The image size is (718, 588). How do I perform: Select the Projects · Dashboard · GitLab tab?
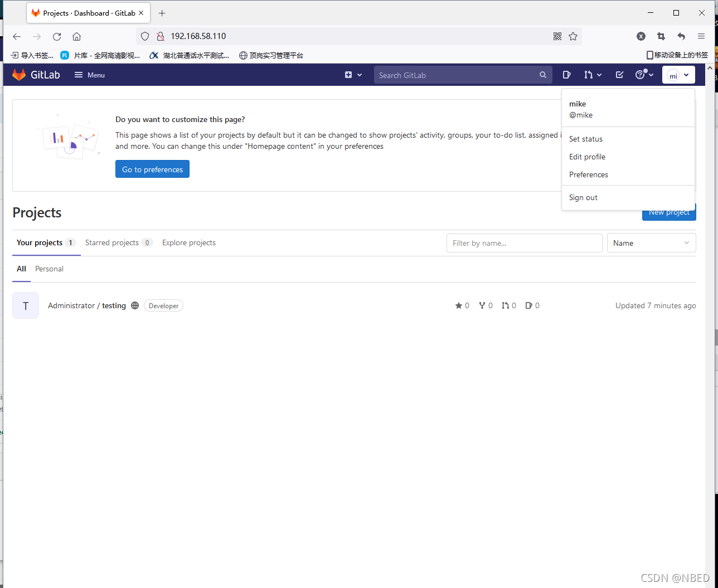click(x=88, y=13)
